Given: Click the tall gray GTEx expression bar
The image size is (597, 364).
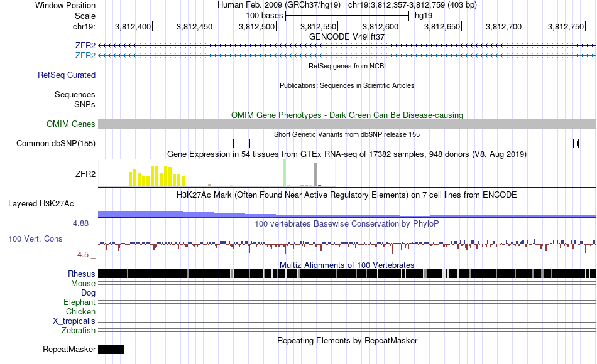Looking at the screenshot, I should (x=315, y=174).
